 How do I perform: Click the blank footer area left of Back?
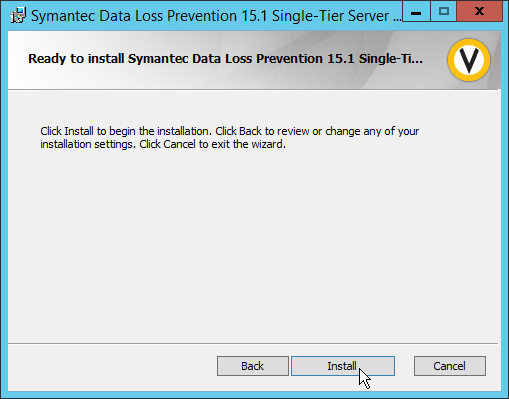point(112,366)
